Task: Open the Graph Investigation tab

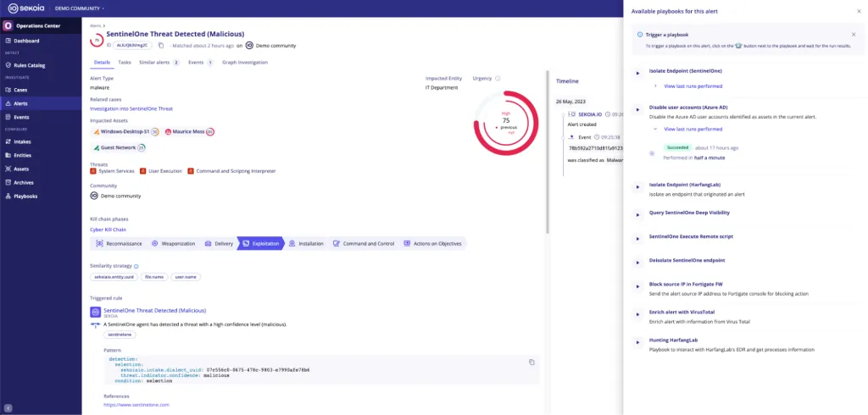Action: tap(245, 63)
